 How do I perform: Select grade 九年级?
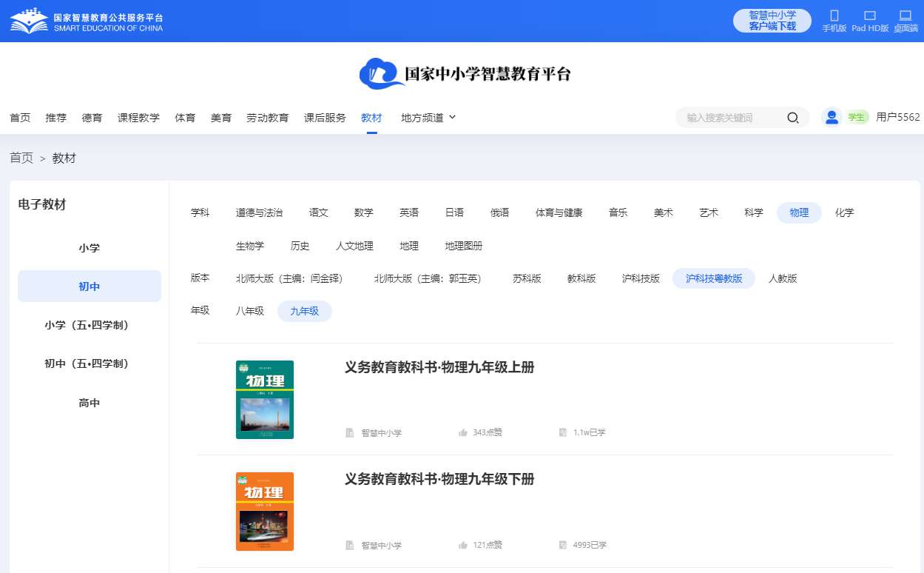[x=305, y=311]
